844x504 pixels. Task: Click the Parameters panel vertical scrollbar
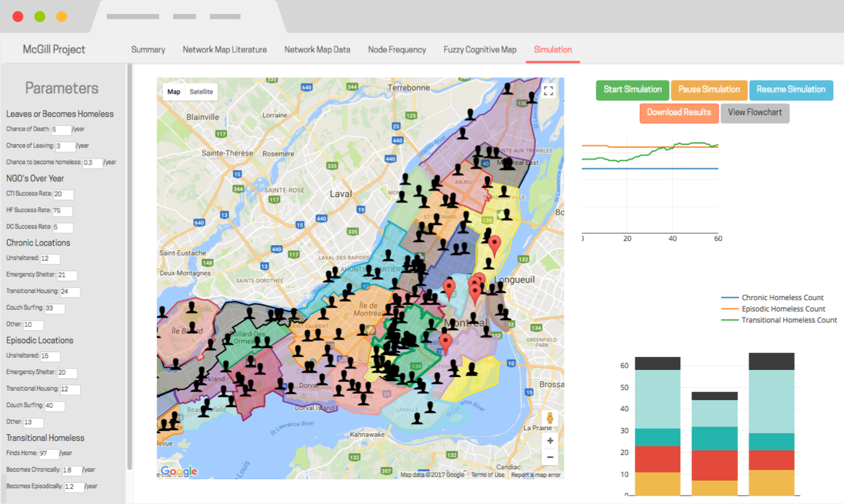tap(129, 266)
